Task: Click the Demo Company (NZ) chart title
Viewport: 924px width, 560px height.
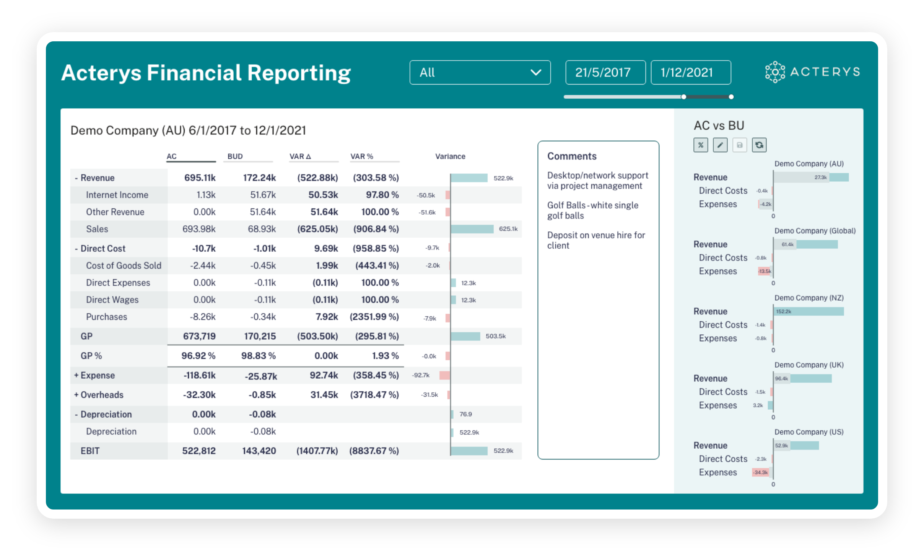Action: pos(809,298)
